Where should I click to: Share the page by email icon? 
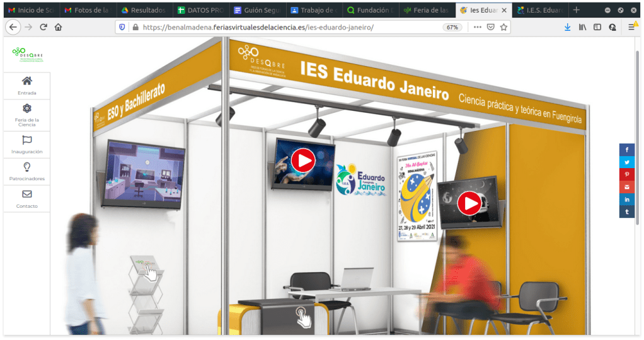pyautogui.click(x=627, y=187)
